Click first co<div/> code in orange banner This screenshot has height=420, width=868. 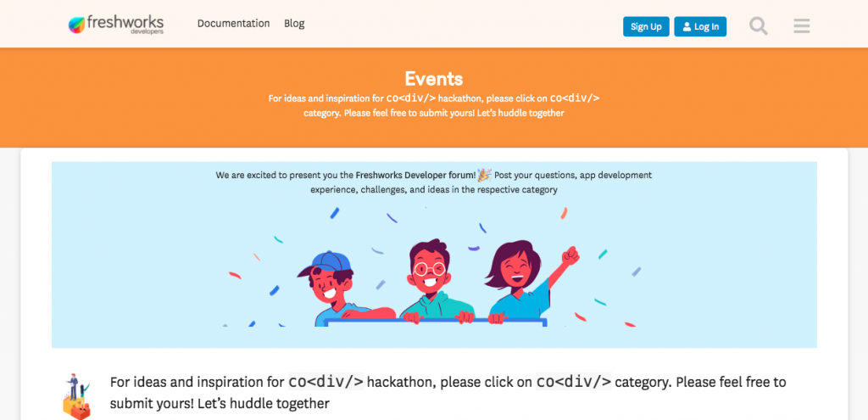(x=411, y=98)
